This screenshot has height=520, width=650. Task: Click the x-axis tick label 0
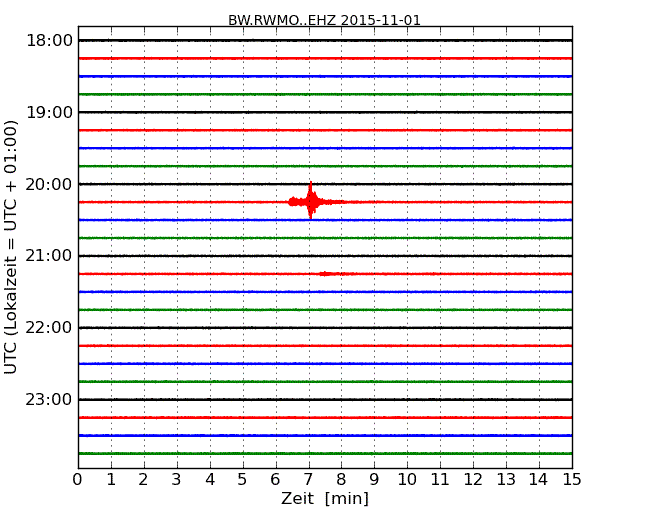click(78, 480)
